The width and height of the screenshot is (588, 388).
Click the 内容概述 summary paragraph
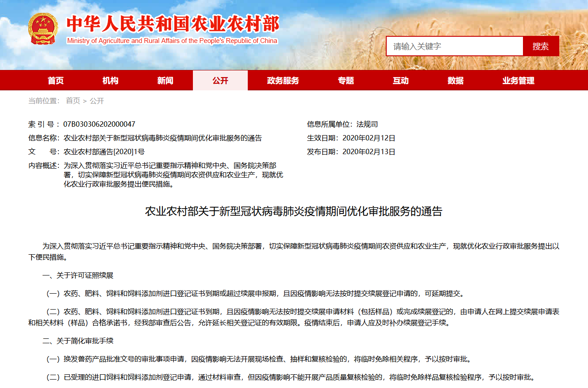pyautogui.click(x=173, y=175)
